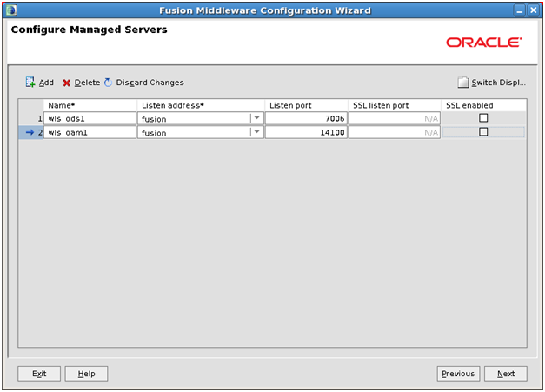
Task: Click the Switch Display page icon
Action: 463,83
